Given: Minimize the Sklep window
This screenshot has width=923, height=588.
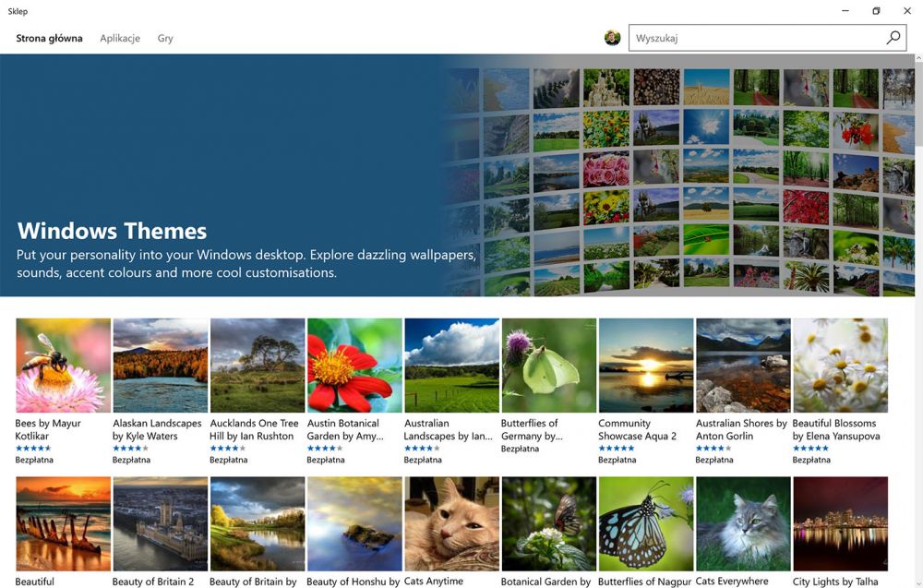Looking at the screenshot, I should [x=845, y=10].
